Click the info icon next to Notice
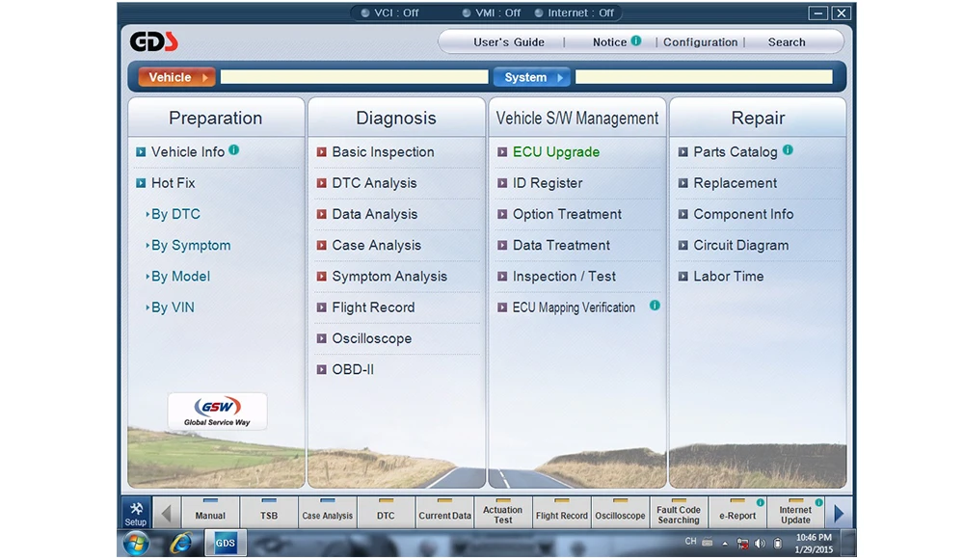Screen dimensions: 964x560 pos(636,40)
